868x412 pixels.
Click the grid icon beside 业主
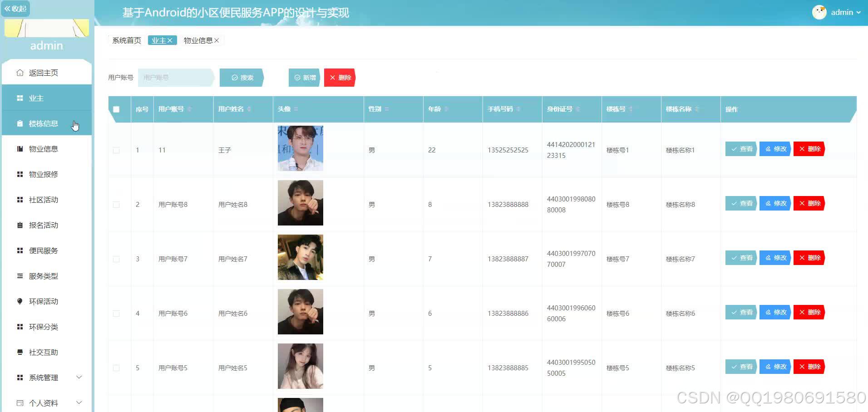point(20,98)
